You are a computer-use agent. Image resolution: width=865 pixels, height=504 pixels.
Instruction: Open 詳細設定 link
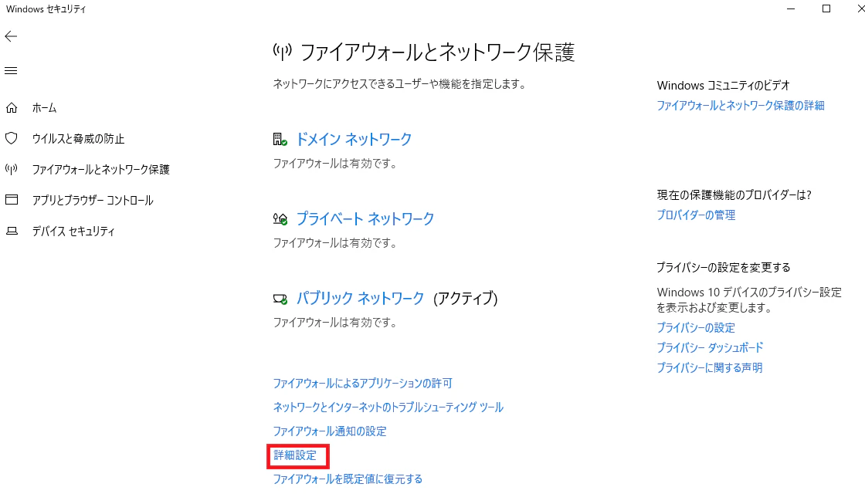(x=295, y=455)
